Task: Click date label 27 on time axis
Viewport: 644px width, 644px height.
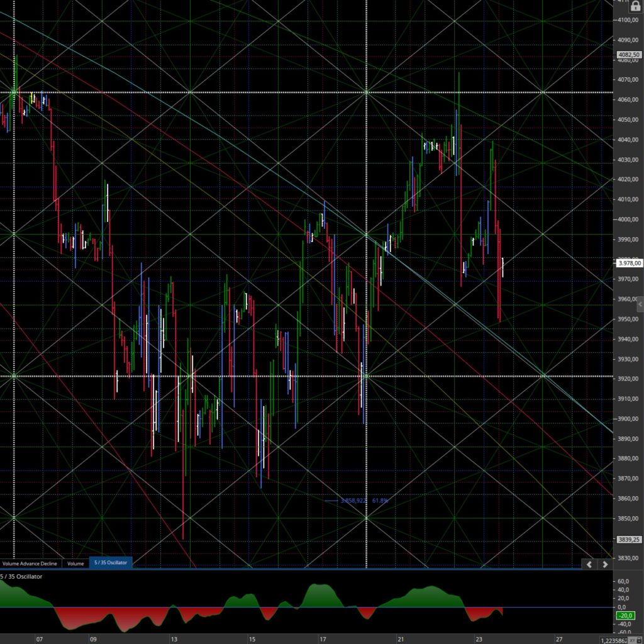Action: pos(559,639)
